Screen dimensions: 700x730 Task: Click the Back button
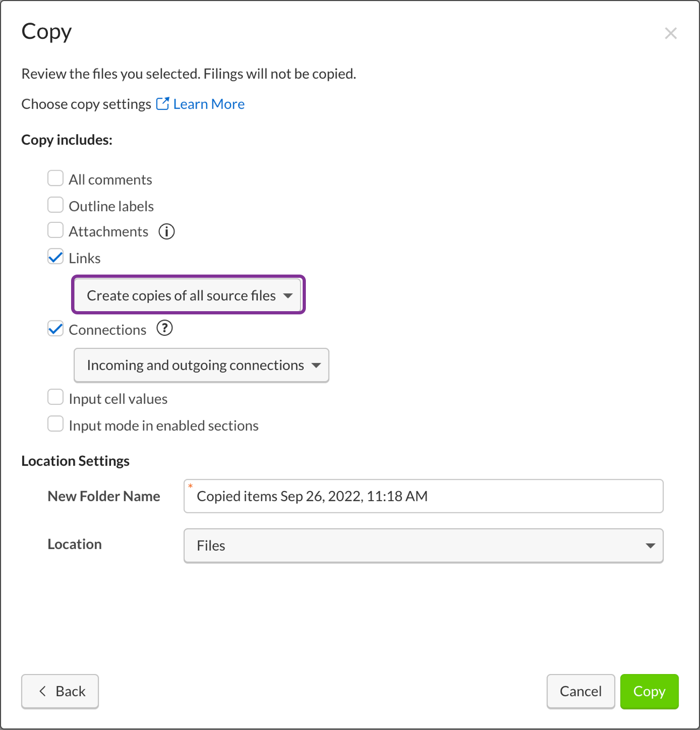pos(60,691)
